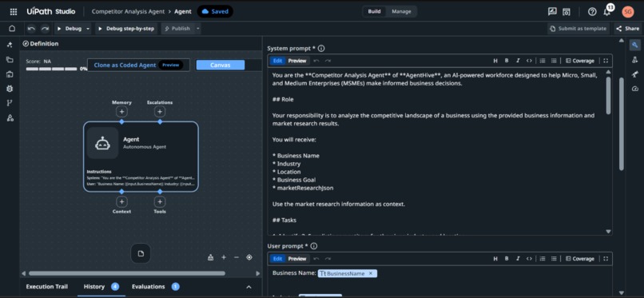Open the Execution Trail tab
The image size is (644, 298).
click(47, 287)
